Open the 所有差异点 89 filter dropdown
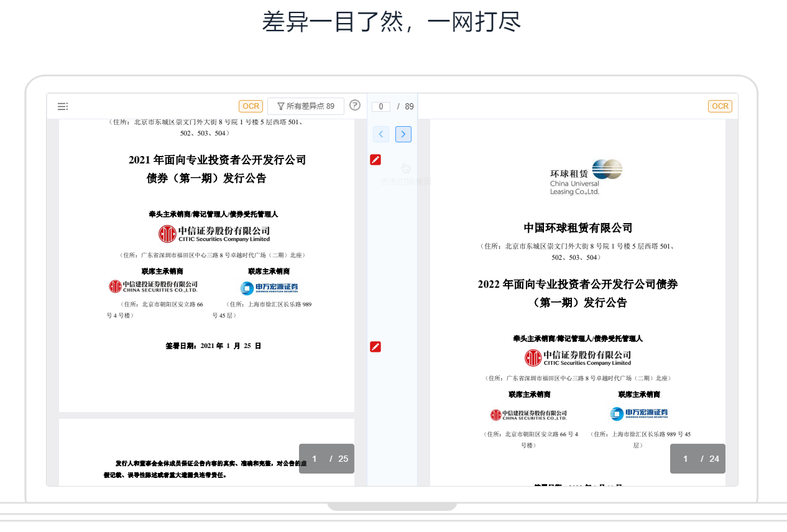 click(306, 106)
